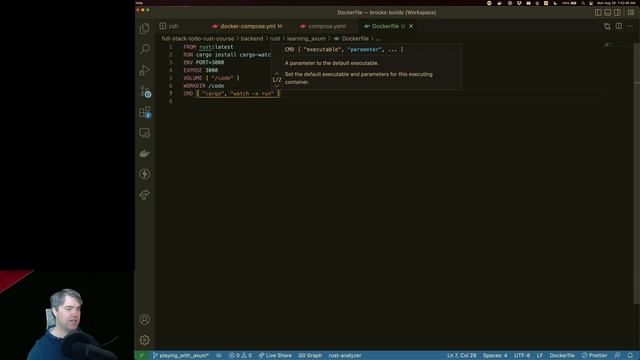Open Remote Explorer view in activity bar

pos(144,133)
